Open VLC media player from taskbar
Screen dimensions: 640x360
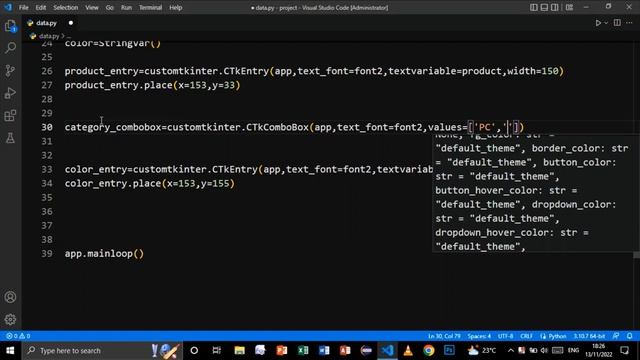pyautogui.click(x=408, y=351)
